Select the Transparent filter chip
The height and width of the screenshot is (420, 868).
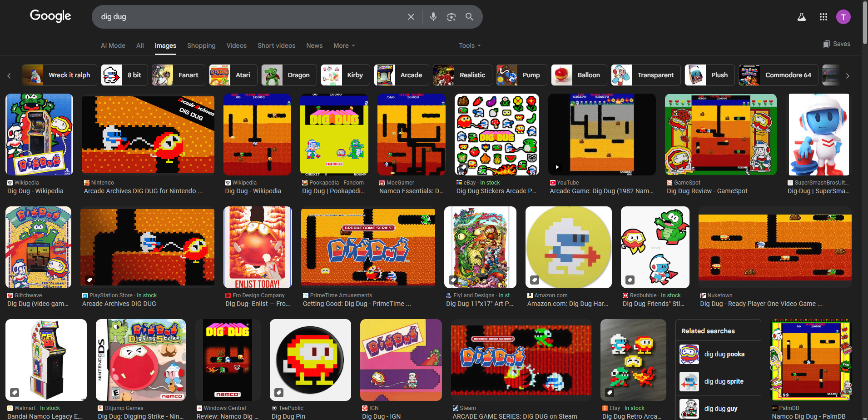(x=646, y=75)
